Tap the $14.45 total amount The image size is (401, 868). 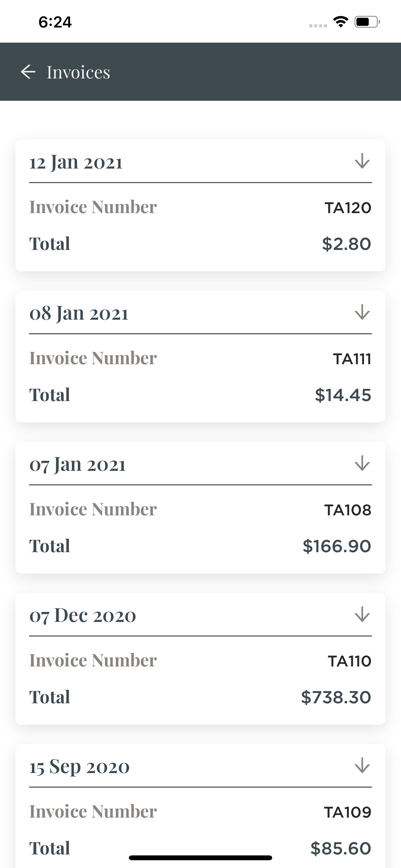(x=343, y=395)
